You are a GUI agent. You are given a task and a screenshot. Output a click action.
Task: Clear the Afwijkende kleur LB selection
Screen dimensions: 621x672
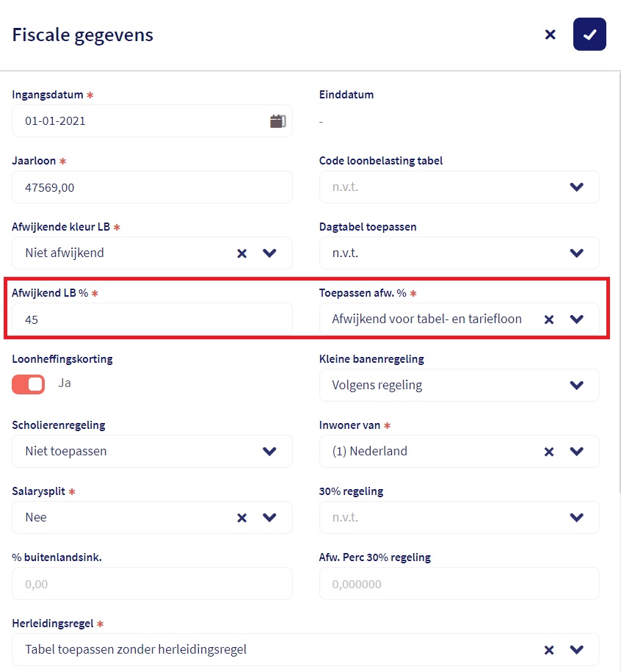tap(242, 253)
